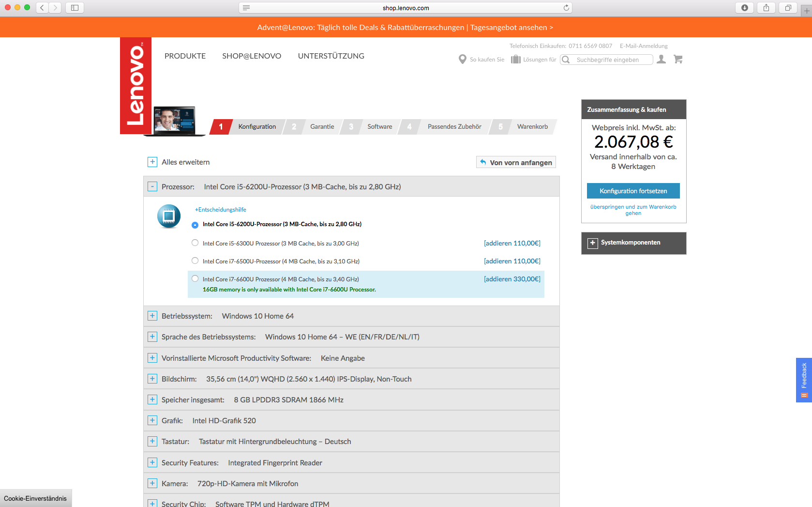
Task: Open the SHOP@LENOVO menu
Action: [x=252, y=56]
